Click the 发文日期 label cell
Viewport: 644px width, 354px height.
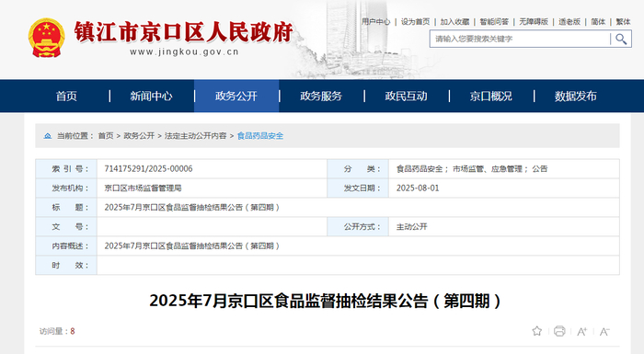358,188
